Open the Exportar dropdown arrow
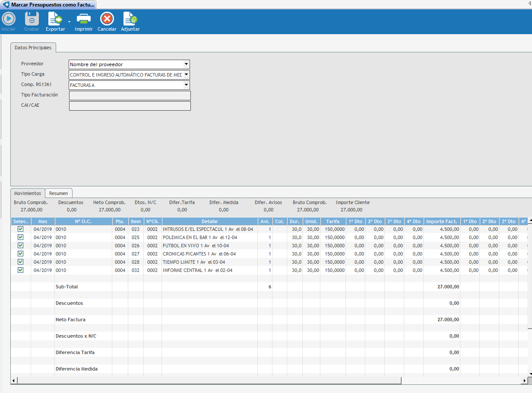 pos(69,21)
